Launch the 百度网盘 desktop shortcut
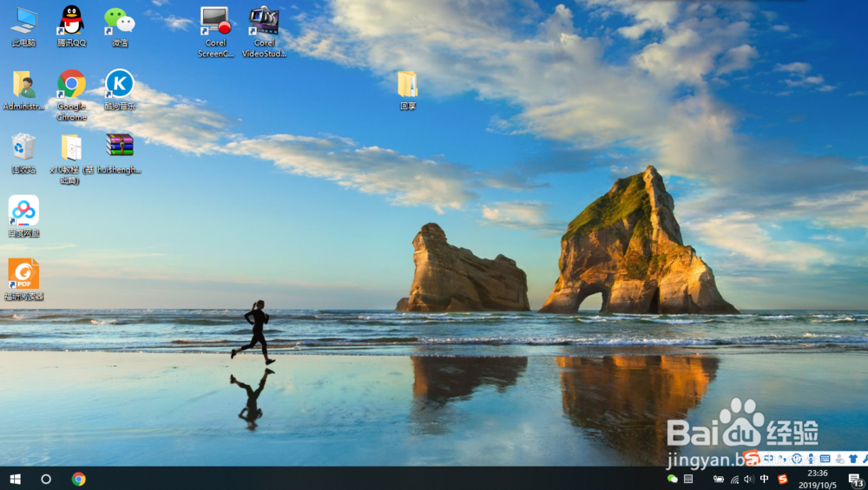 click(23, 217)
